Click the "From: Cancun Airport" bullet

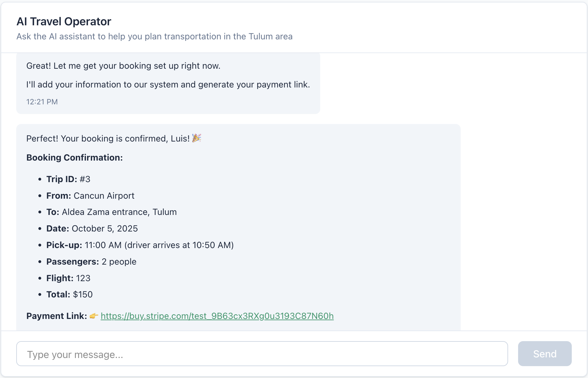click(x=90, y=196)
